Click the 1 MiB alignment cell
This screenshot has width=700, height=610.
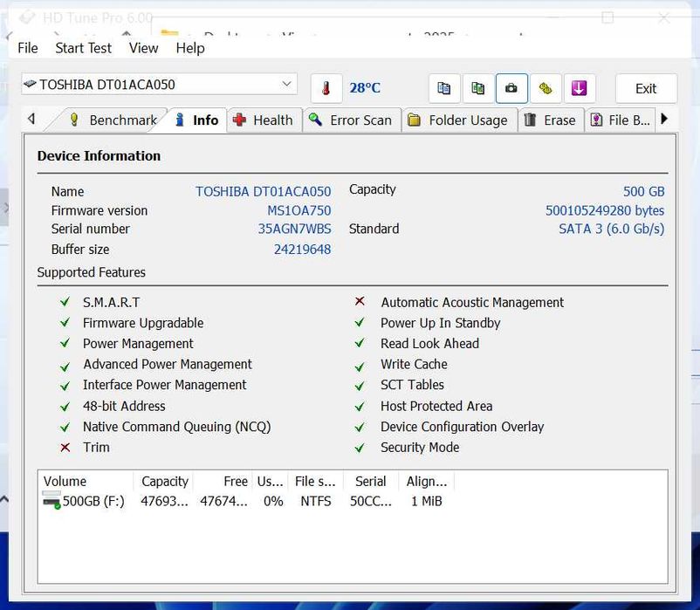pos(426,501)
